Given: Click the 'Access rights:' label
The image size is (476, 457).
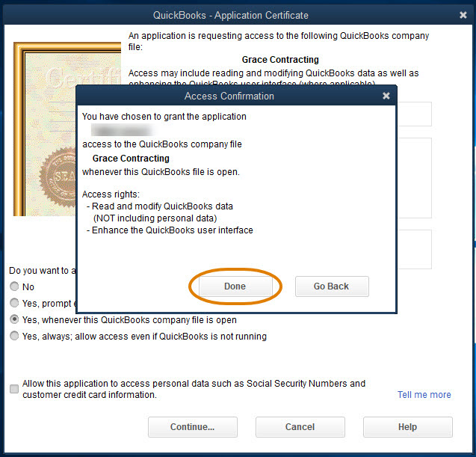Looking at the screenshot, I should (x=111, y=194).
